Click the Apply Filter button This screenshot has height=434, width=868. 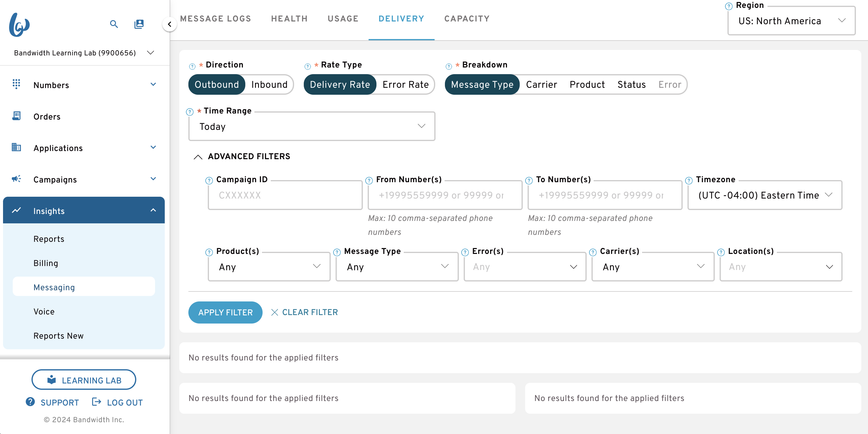225,312
